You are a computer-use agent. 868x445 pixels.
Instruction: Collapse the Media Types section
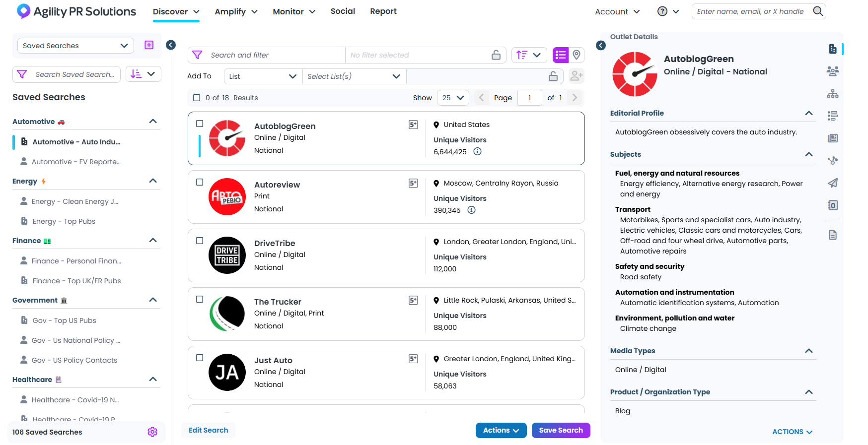(809, 351)
